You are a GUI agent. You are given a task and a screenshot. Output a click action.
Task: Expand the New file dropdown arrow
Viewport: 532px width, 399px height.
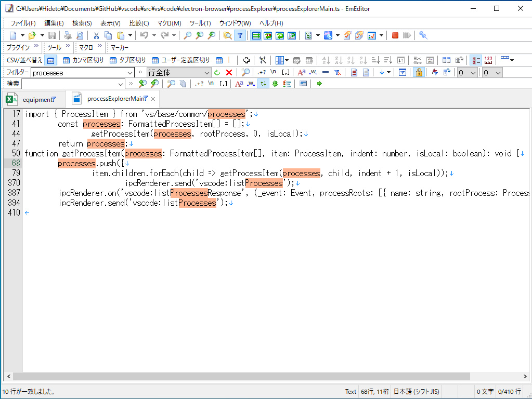pos(22,35)
